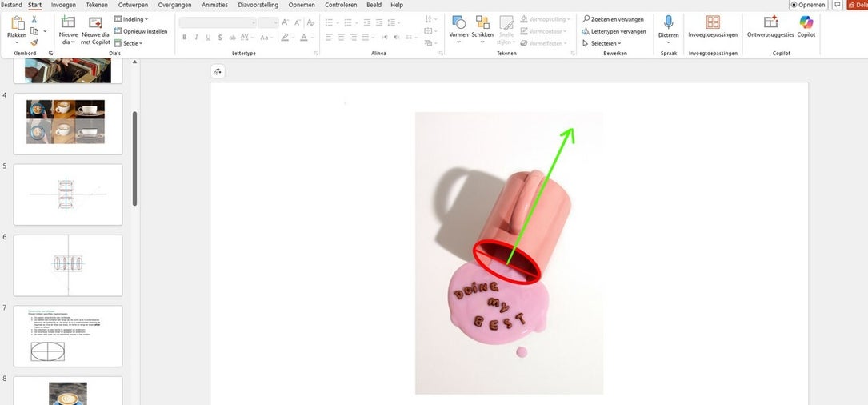The width and height of the screenshot is (868, 405).
Task: Open the Selecteren dropdown
Action: click(x=602, y=43)
